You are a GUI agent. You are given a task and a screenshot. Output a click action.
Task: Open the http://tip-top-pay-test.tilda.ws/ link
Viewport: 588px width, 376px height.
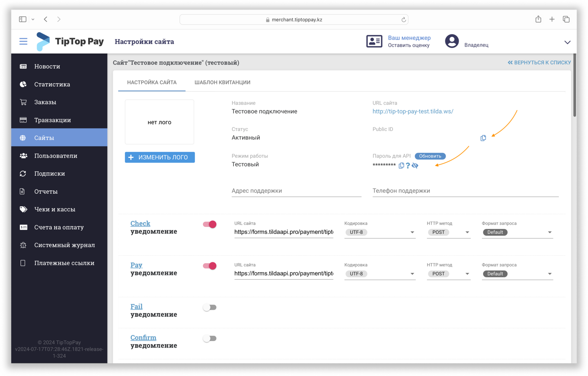pos(413,111)
